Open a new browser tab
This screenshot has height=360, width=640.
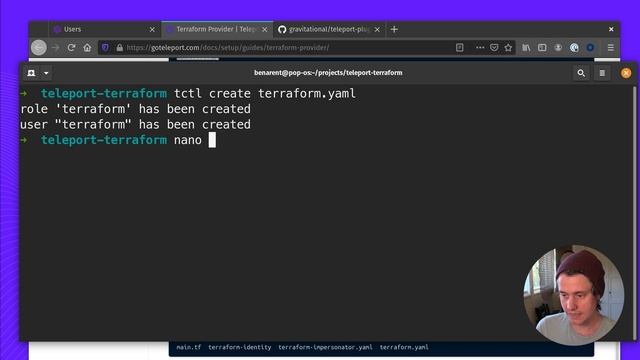click(394, 29)
